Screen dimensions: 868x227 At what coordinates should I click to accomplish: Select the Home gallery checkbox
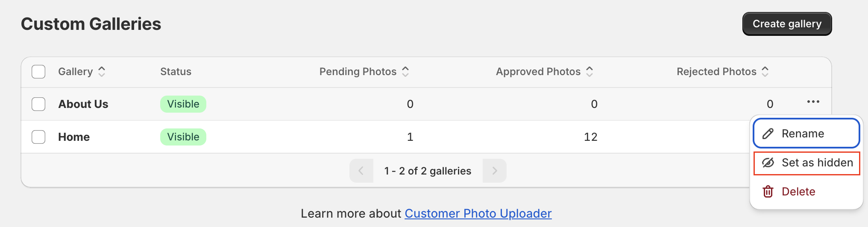(38, 137)
